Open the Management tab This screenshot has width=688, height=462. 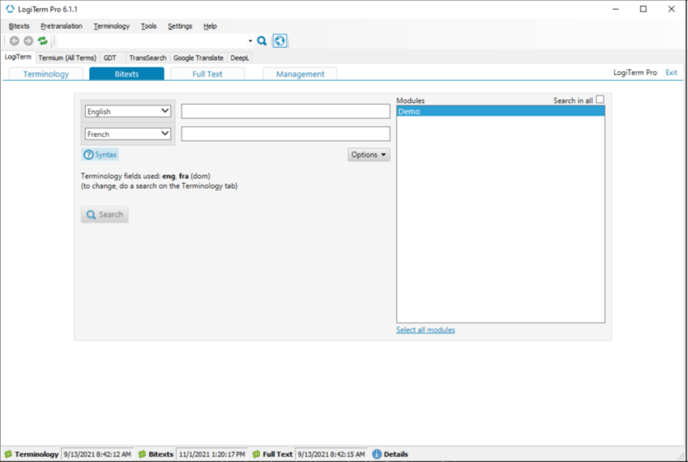pos(300,74)
